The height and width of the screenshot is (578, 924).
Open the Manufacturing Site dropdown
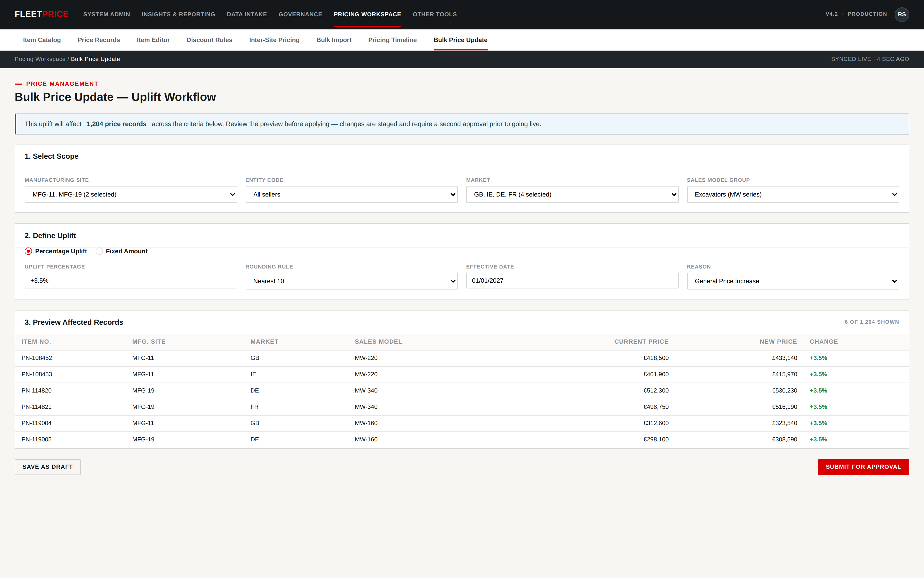(130, 195)
